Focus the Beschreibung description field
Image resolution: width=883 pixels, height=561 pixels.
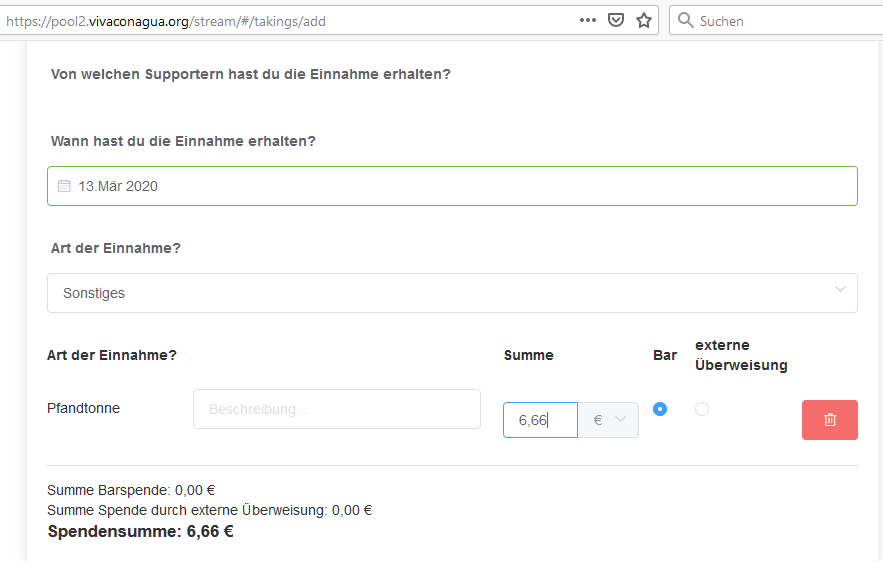[x=336, y=409]
